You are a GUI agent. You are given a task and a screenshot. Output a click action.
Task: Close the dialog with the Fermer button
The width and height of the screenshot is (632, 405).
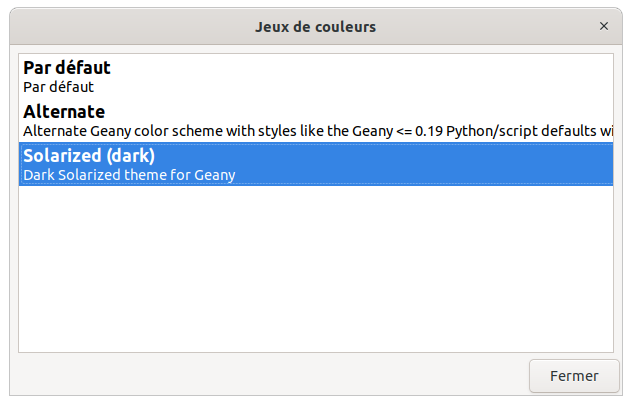pyautogui.click(x=574, y=376)
